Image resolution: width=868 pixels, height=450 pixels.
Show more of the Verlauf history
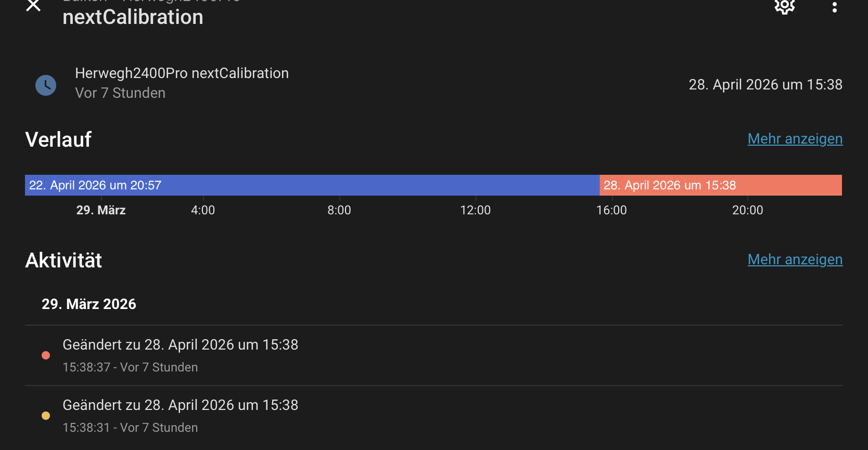[795, 139]
